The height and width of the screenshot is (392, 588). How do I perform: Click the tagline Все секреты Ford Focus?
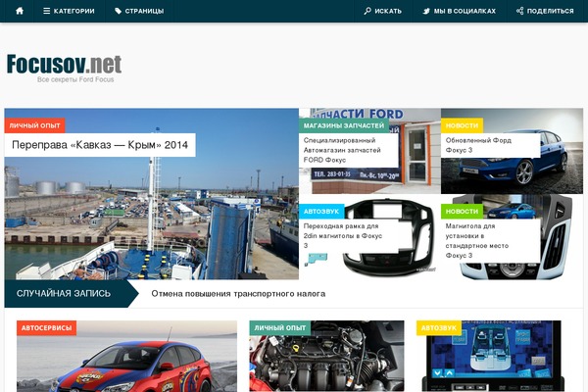point(75,79)
